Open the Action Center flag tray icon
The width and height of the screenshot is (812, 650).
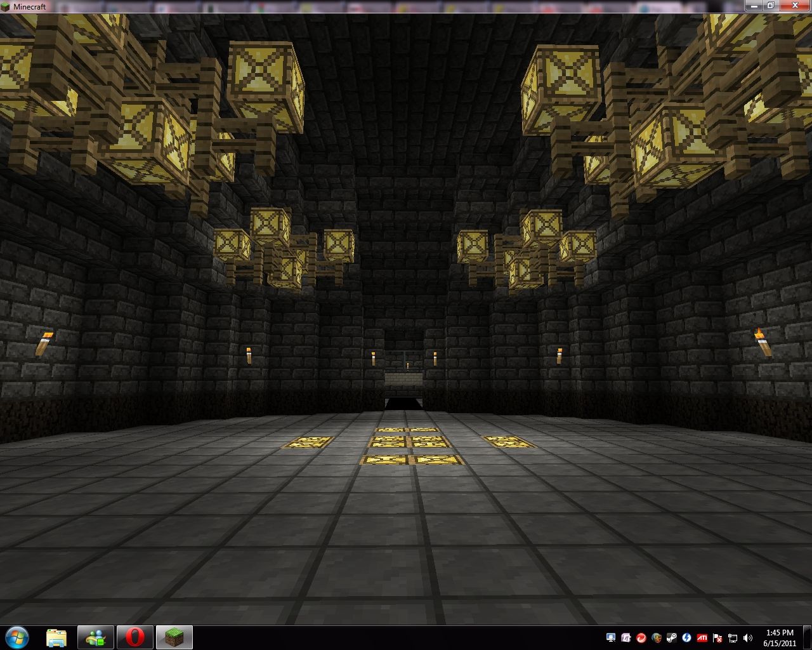pos(717,638)
